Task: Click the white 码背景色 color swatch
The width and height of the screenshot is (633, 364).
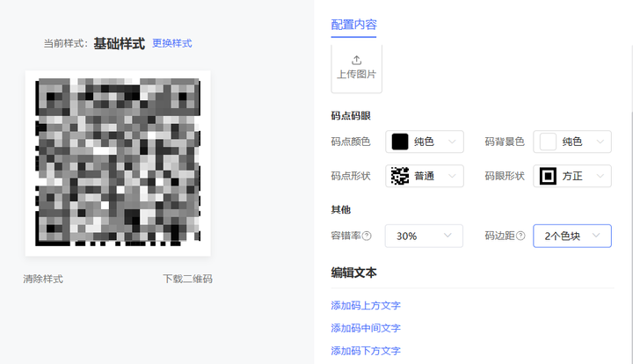Action: [x=548, y=142]
